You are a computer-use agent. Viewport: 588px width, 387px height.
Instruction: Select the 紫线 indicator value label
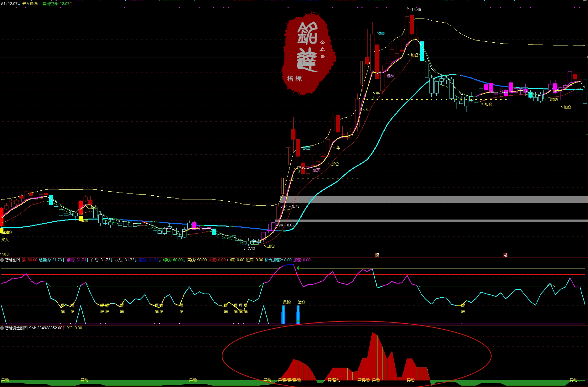[x=76, y=260]
